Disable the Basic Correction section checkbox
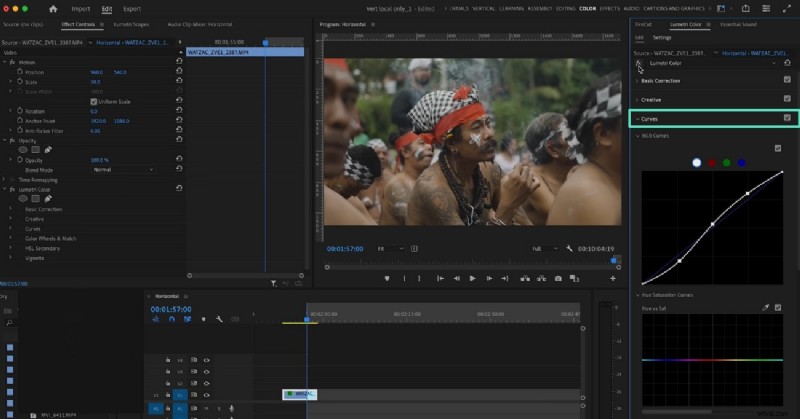The width and height of the screenshot is (800, 419). coord(787,80)
